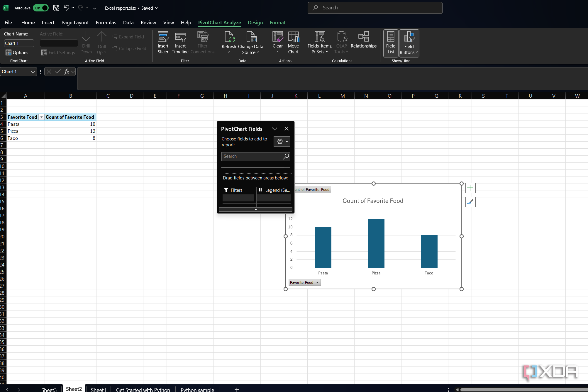Toggle the Field List pane button
Image resolution: width=588 pixels, height=392 pixels.
point(391,43)
